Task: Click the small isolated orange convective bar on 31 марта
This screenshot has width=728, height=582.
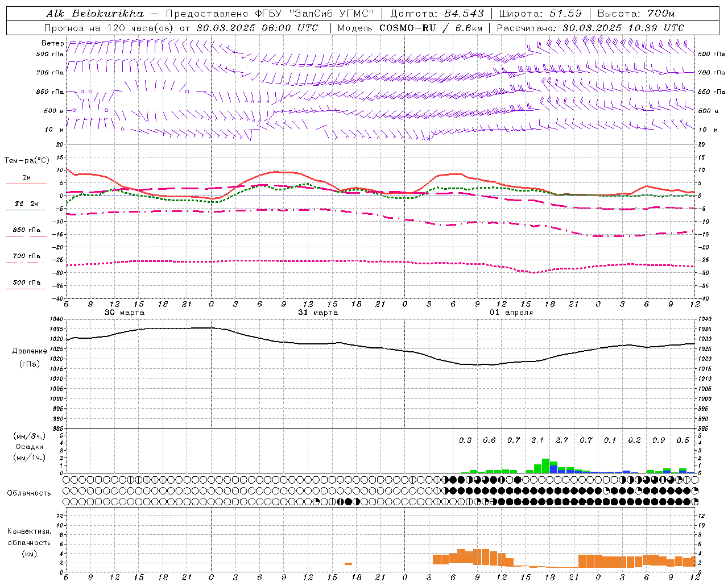Action: (x=348, y=564)
